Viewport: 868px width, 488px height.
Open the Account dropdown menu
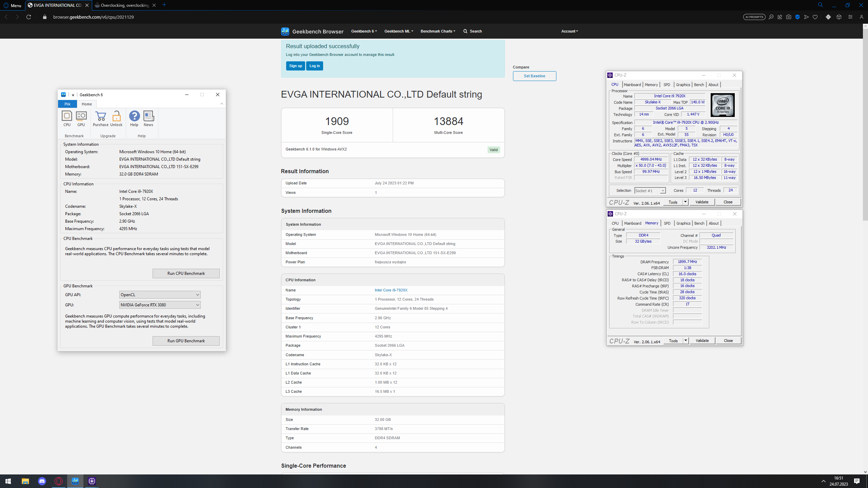coord(570,31)
